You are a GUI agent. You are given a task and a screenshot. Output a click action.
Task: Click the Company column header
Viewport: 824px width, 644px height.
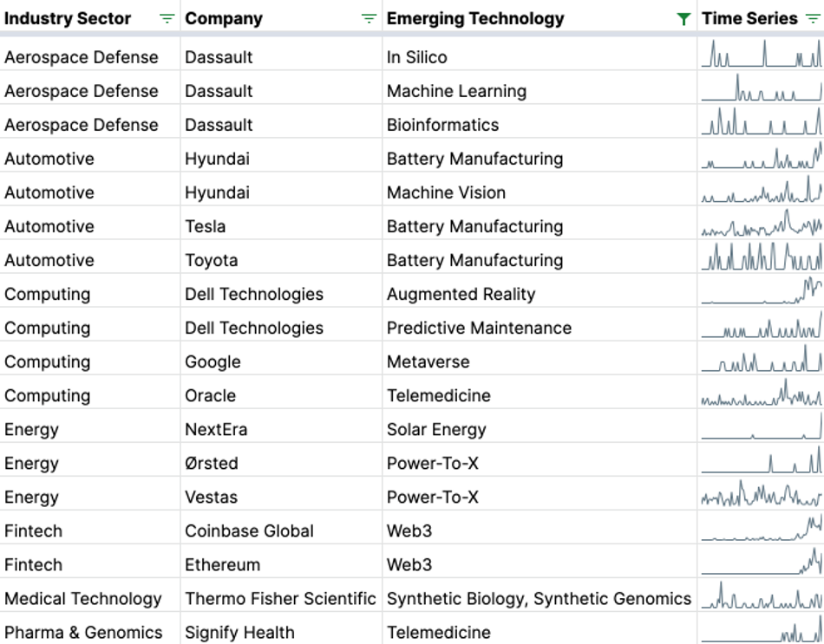tap(281, 18)
